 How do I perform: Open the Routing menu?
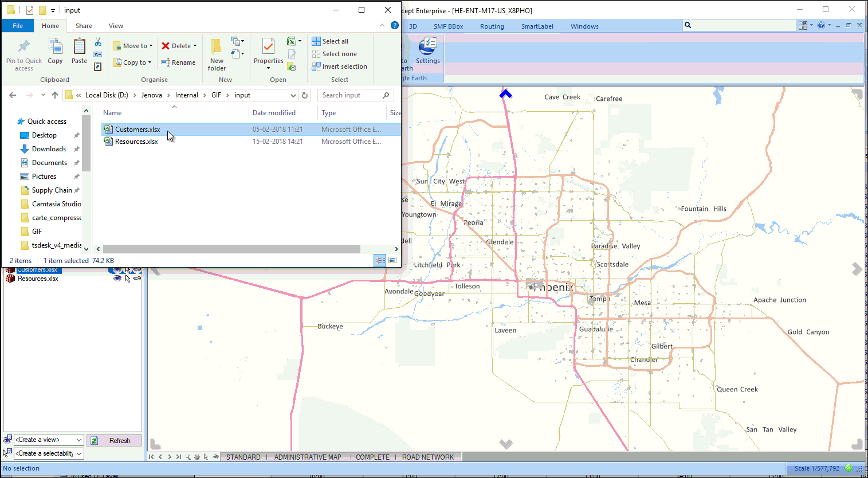click(492, 26)
